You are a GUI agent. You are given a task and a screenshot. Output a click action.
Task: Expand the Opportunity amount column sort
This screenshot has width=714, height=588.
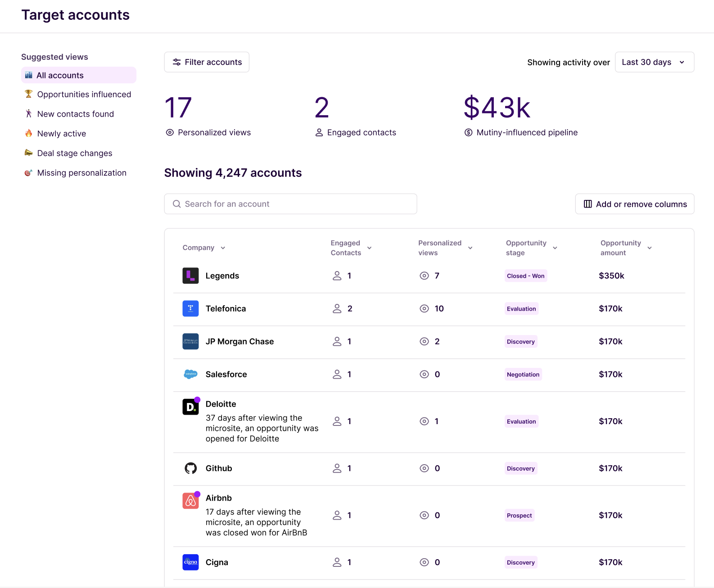coord(650,248)
